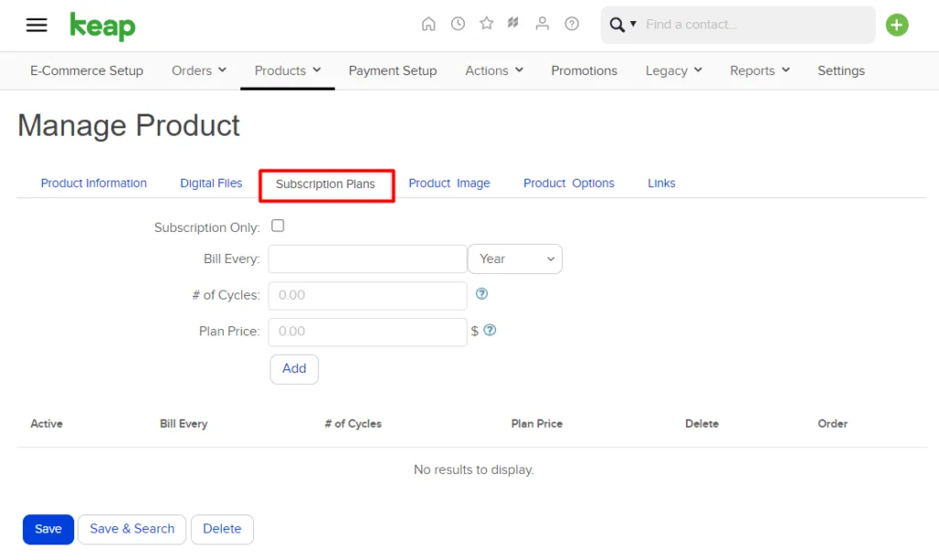Open favorites star icon

pos(486,23)
